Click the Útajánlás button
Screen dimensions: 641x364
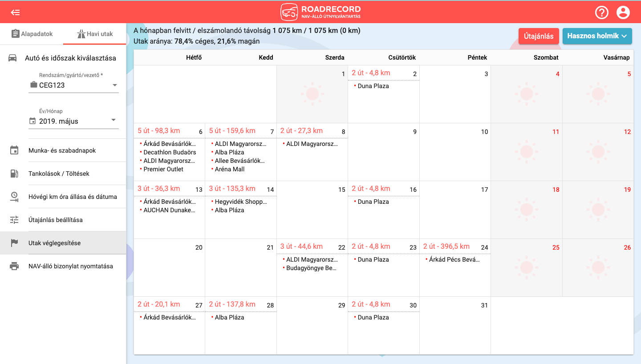tap(539, 36)
